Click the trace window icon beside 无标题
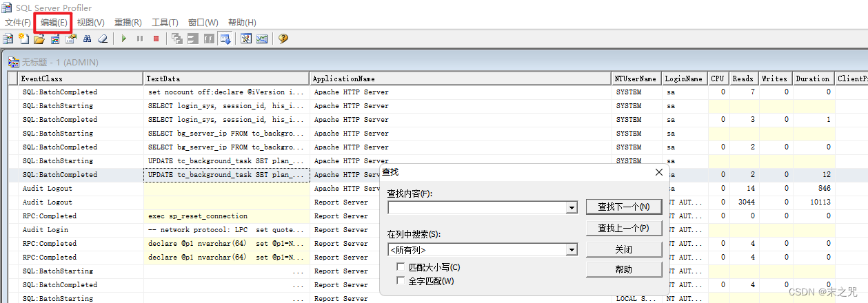Image resolution: width=868 pixels, height=303 pixels. coord(13,62)
